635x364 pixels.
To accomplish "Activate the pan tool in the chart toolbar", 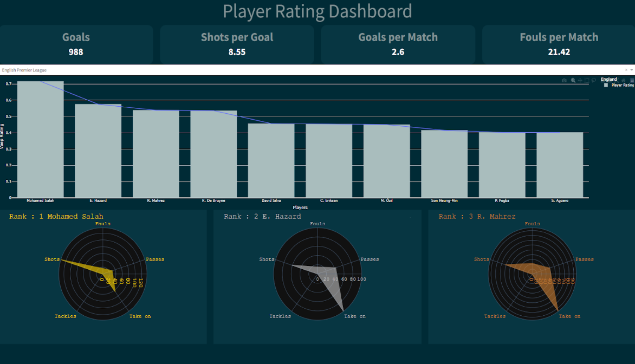I will (x=580, y=80).
